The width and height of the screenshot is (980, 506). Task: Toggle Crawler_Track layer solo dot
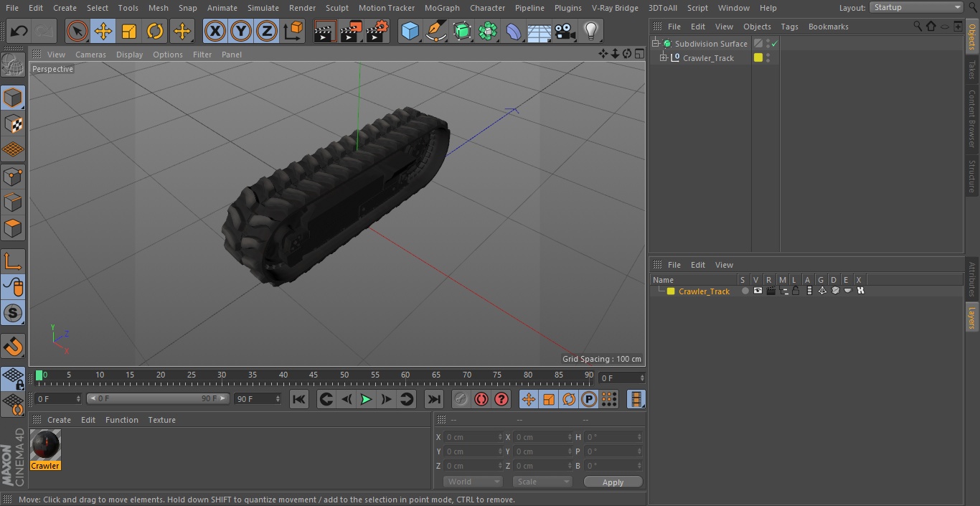coord(745,291)
